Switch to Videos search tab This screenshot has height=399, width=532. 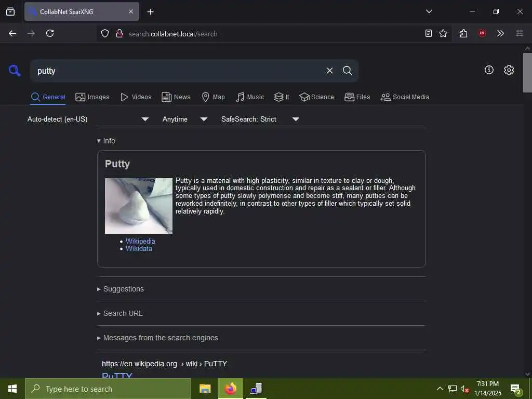point(136,97)
